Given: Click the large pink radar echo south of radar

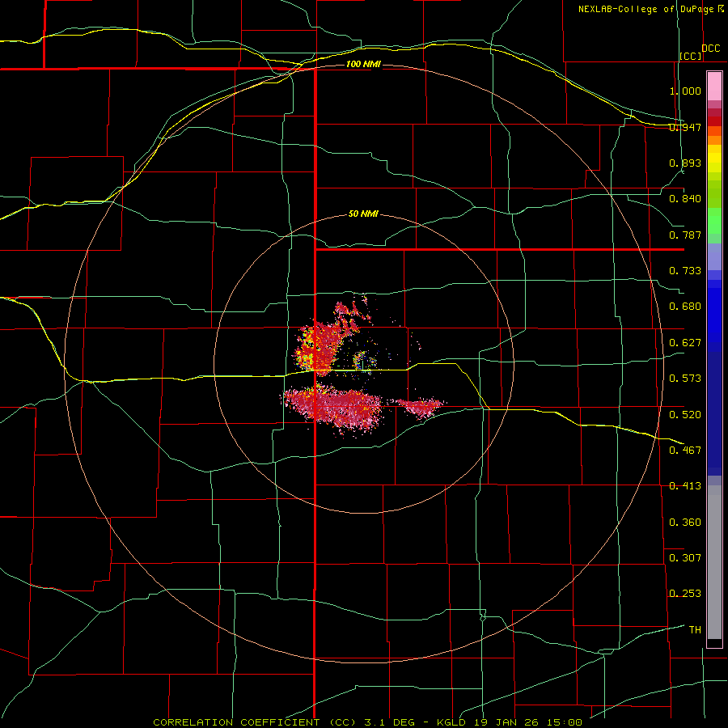Looking at the screenshot, I should [334, 406].
